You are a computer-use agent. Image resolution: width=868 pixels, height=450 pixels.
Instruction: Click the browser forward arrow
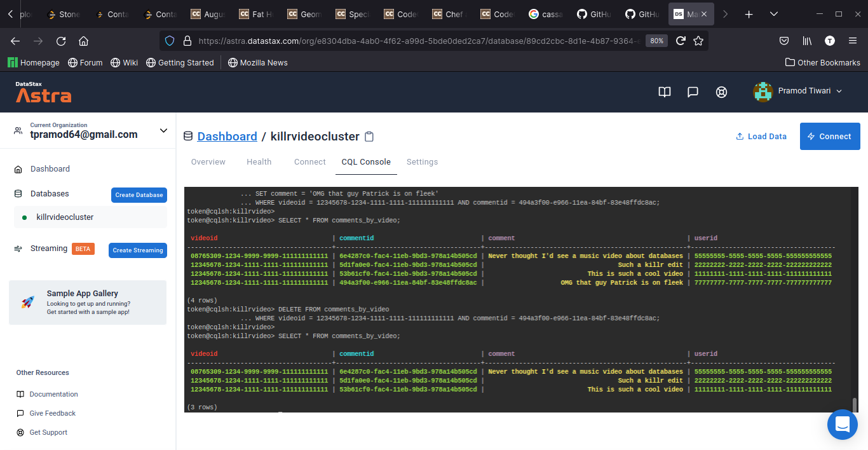point(38,41)
